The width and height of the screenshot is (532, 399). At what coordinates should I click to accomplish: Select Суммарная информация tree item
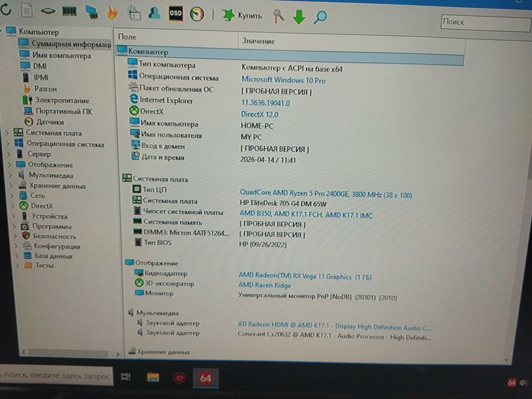65,44
